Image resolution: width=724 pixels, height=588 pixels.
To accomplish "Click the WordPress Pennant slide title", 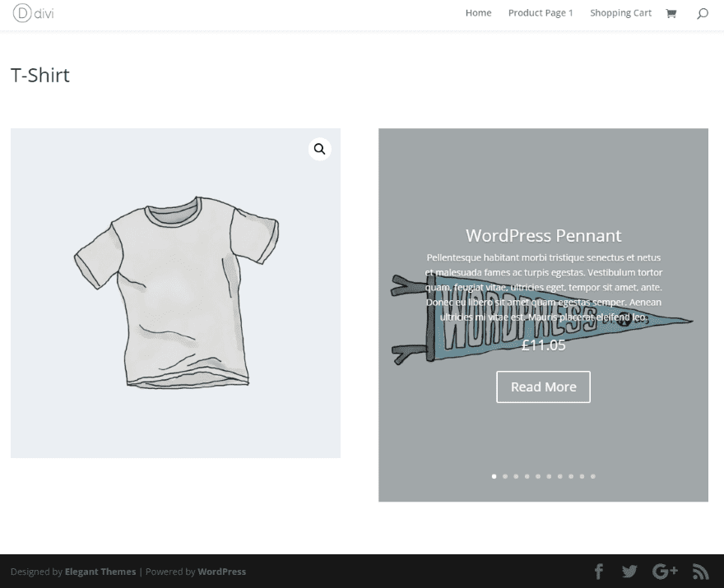I will click(x=544, y=236).
